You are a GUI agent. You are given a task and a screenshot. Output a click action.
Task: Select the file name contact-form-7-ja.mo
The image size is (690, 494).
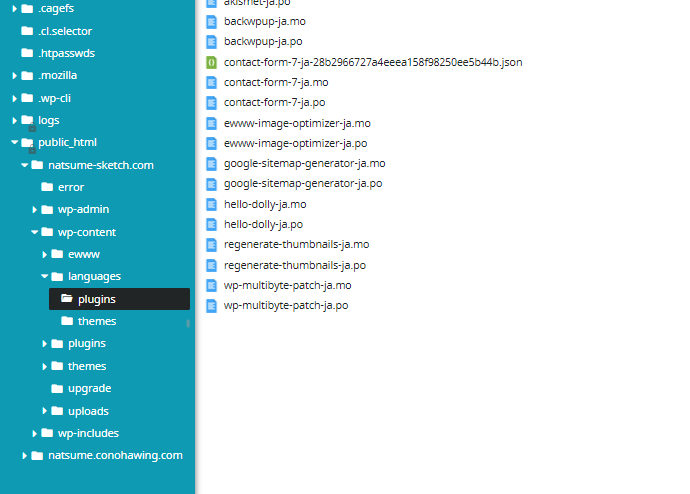(x=276, y=82)
